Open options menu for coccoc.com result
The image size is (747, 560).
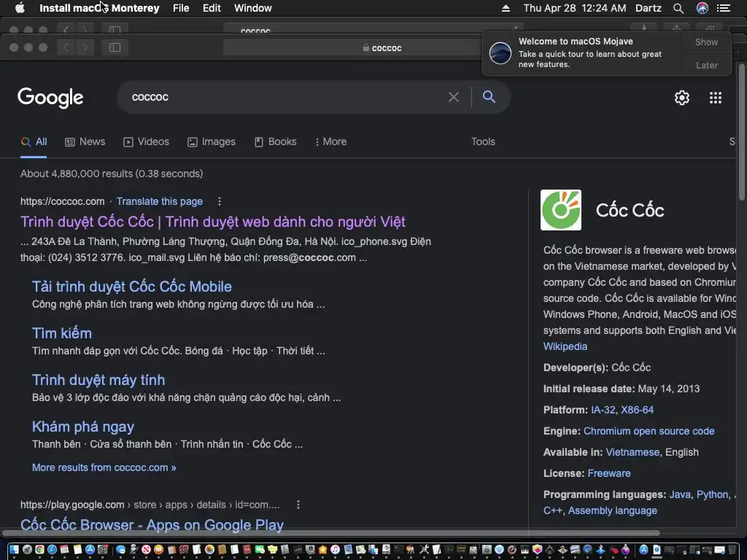tap(219, 201)
